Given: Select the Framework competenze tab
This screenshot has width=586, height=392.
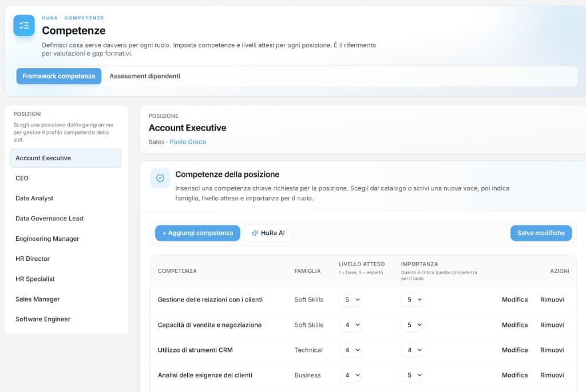Looking at the screenshot, I should [59, 76].
